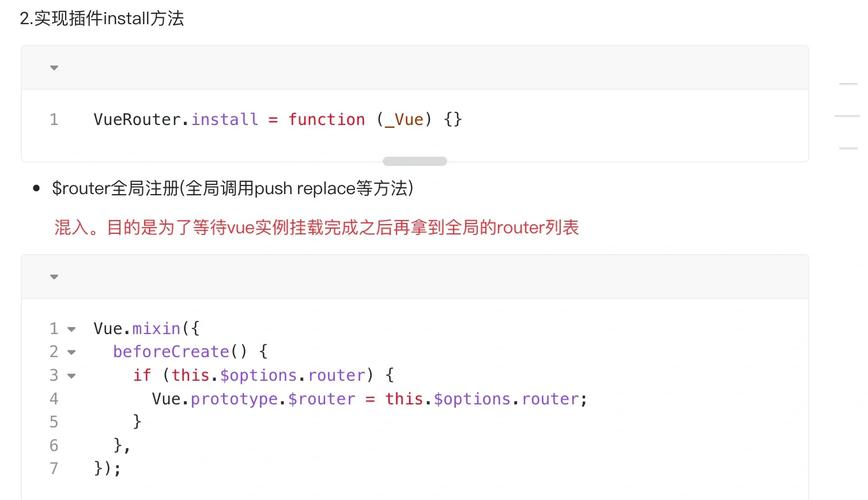Click the bullet dot before "$router全局注册"

click(x=37, y=188)
